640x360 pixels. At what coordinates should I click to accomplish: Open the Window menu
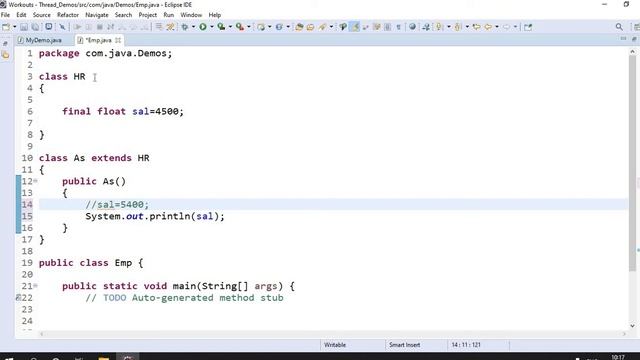pyautogui.click(x=191, y=15)
